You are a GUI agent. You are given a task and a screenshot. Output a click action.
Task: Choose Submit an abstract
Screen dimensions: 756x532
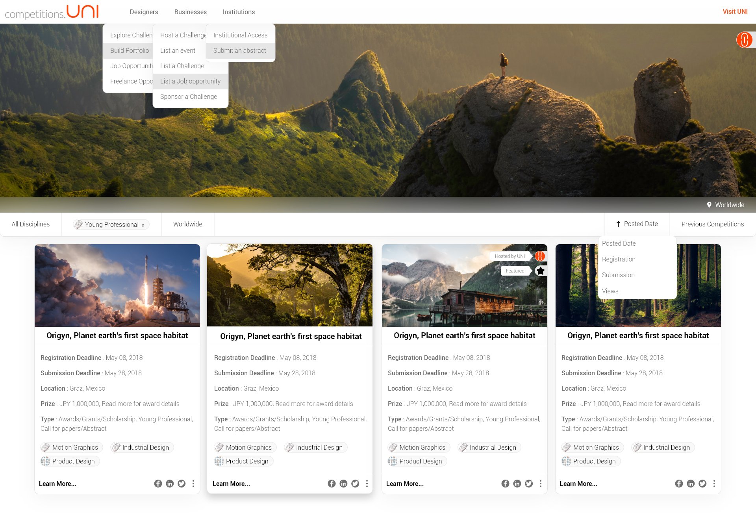click(241, 50)
